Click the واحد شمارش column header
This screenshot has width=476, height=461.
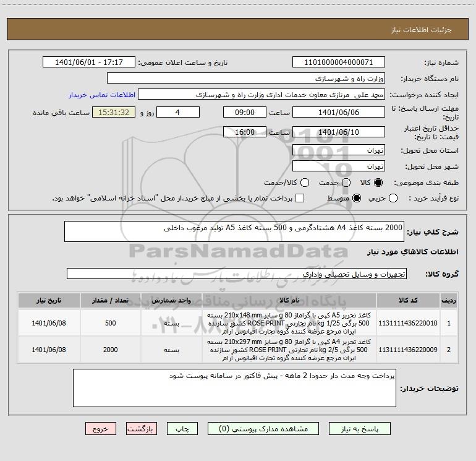(x=171, y=300)
